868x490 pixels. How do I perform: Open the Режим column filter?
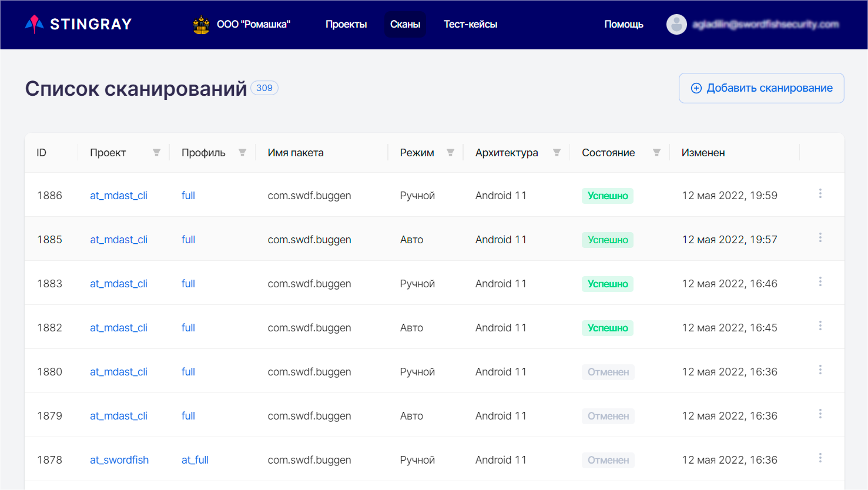click(450, 153)
